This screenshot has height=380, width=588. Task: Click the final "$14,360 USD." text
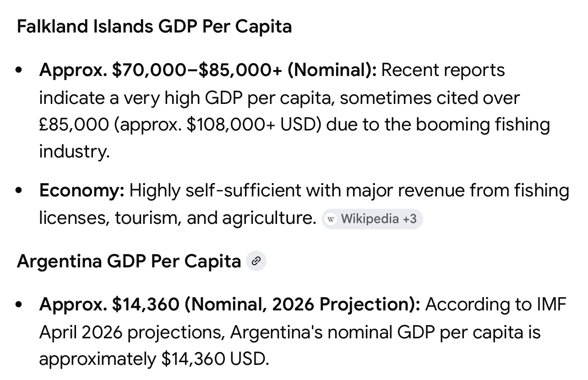(214, 359)
